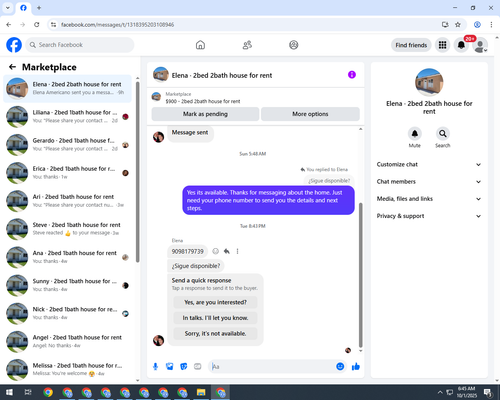
Task: Click More options button
Action: 310,114
